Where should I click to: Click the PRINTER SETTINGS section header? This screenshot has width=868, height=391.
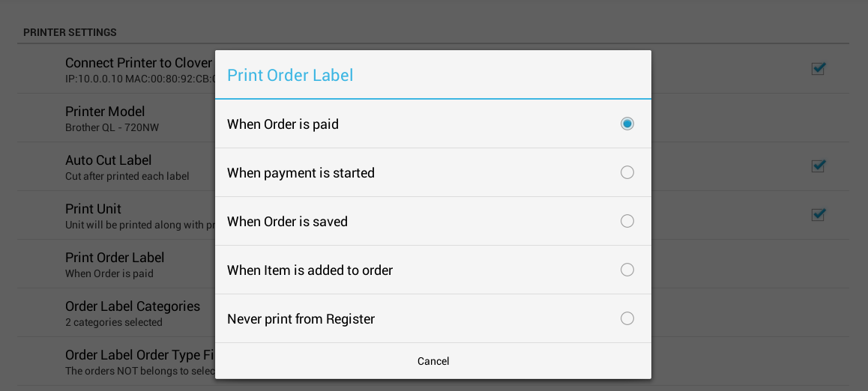point(70,32)
